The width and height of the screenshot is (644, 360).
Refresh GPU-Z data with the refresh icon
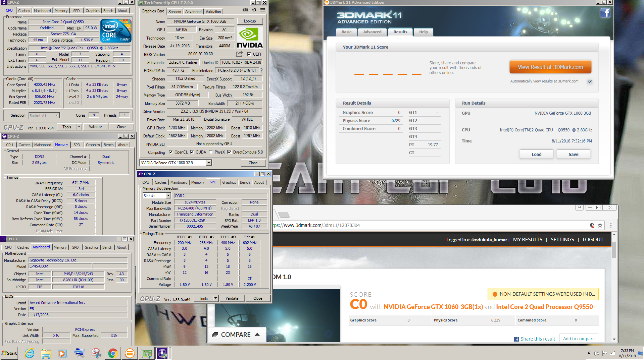(x=254, y=10)
